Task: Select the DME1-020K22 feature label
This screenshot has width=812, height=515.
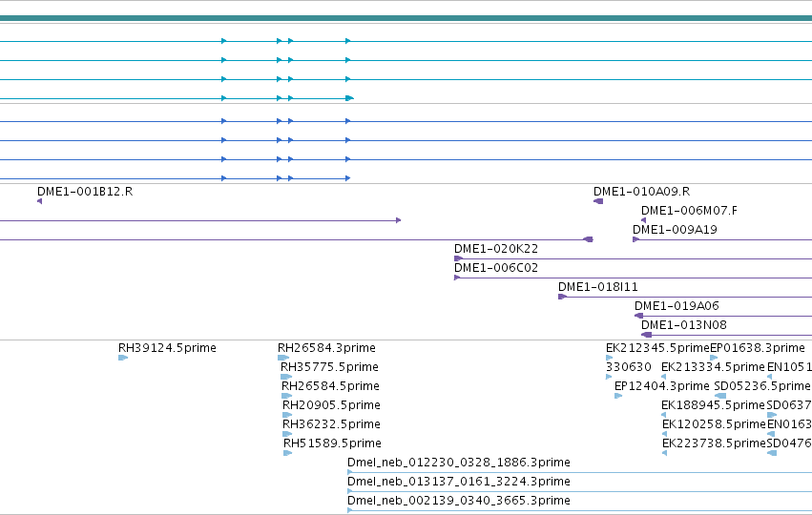Action: 496,249
